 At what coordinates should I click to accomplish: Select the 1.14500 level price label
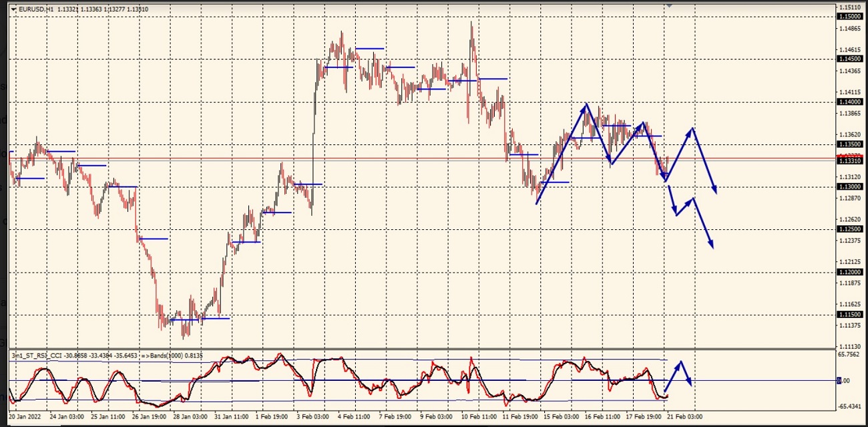tap(849, 59)
